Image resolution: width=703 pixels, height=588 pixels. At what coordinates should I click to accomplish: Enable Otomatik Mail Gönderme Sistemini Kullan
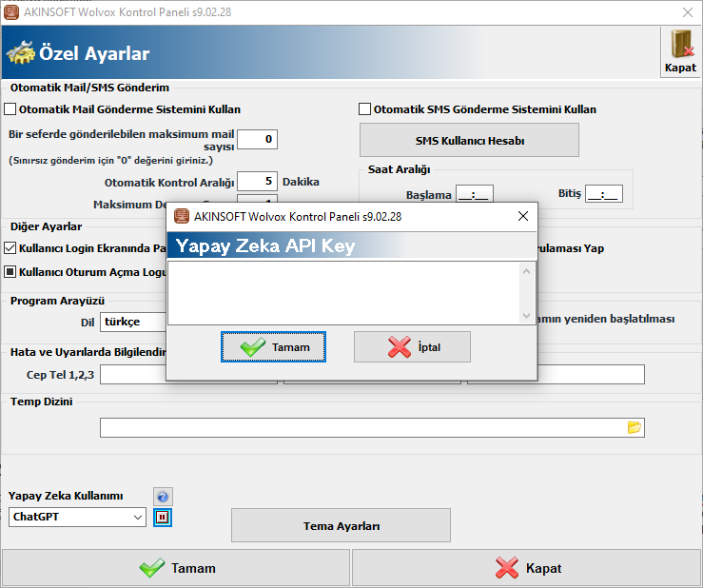click(x=10, y=109)
